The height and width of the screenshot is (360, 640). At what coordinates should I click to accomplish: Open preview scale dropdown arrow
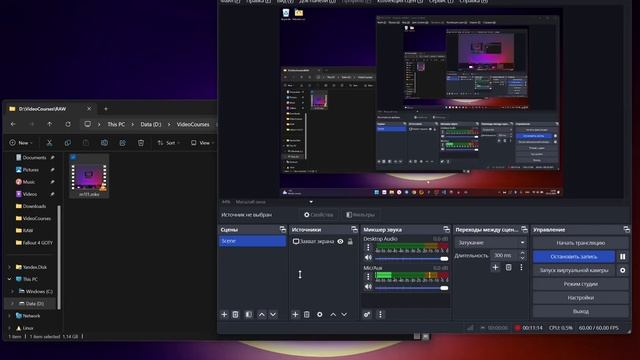[x=311, y=202]
